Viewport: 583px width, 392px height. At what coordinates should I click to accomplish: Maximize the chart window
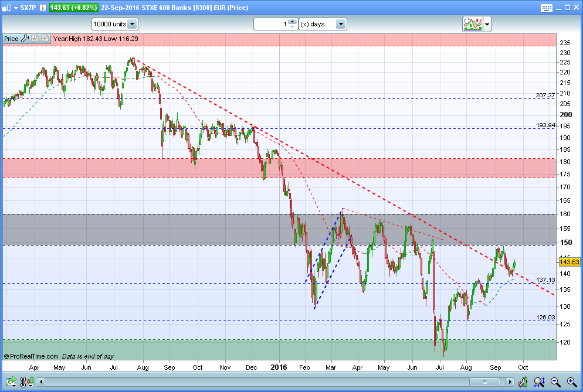point(567,8)
